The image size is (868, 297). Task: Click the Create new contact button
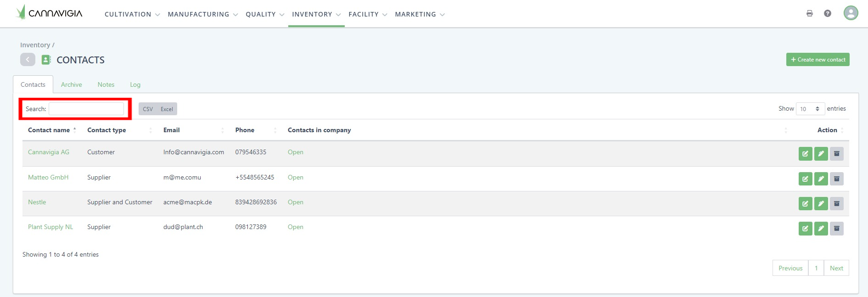[818, 60]
